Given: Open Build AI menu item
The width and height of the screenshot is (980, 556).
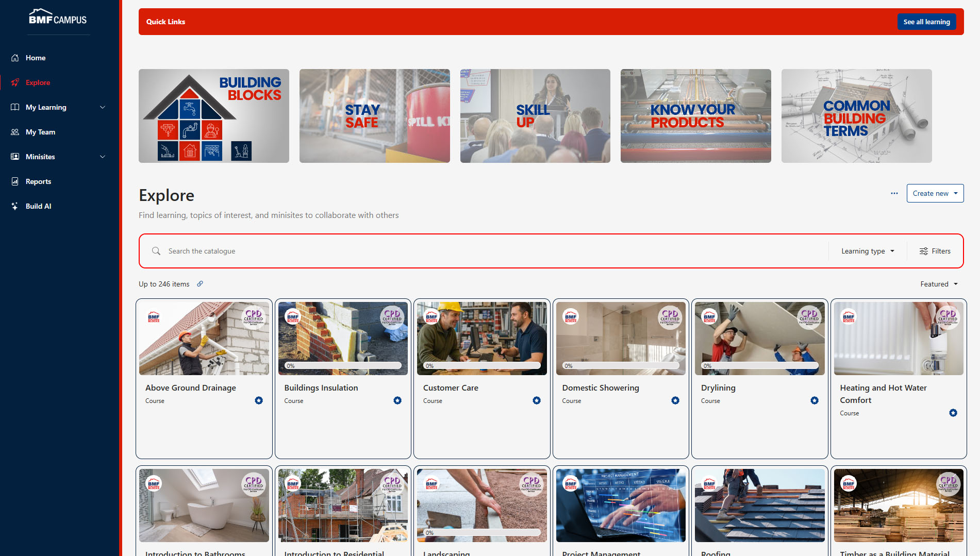Looking at the screenshot, I should pos(38,206).
